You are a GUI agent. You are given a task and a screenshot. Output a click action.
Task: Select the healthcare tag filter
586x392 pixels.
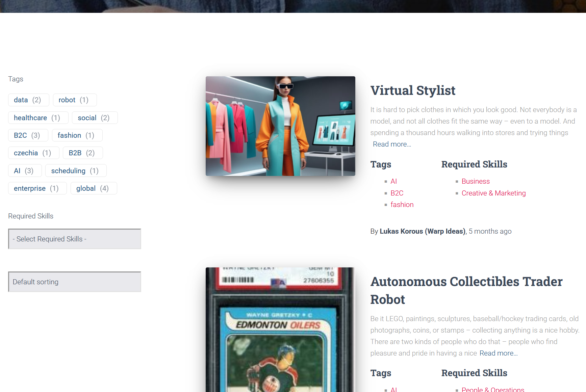[x=38, y=118]
